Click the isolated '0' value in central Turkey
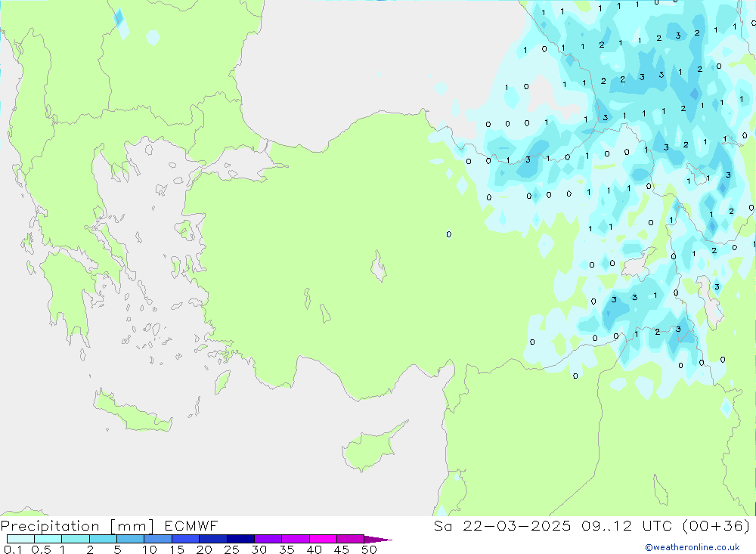The width and height of the screenshot is (756, 554). (x=449, y=234)
